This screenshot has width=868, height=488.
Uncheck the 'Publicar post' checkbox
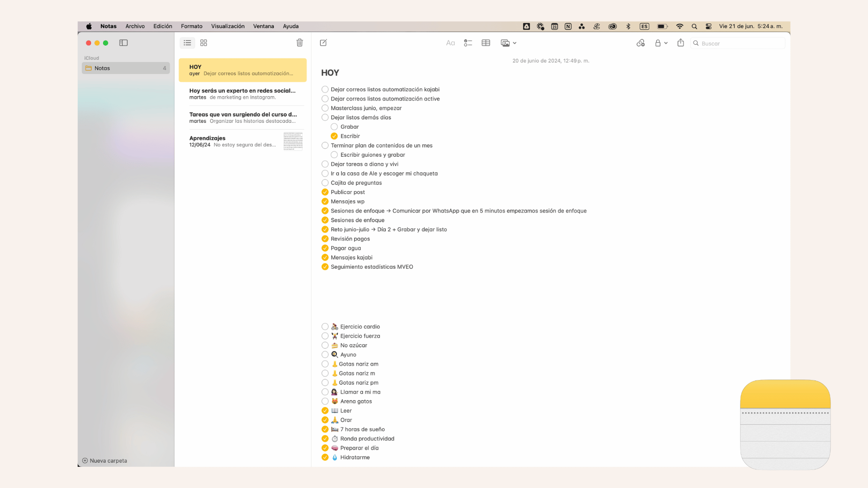pos(325,192)
